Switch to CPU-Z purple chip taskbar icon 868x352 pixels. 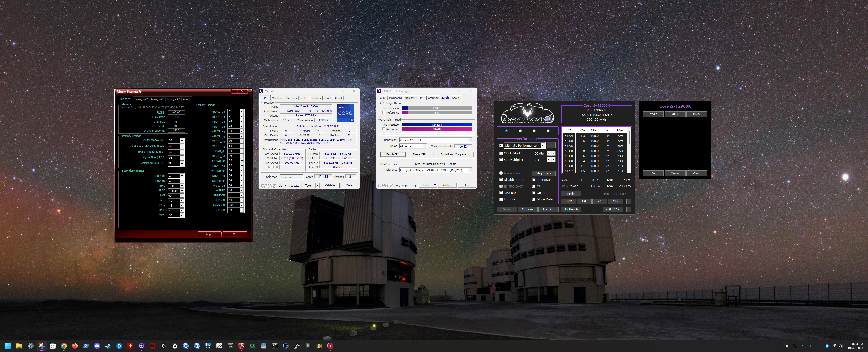click(x=142, y=346)
